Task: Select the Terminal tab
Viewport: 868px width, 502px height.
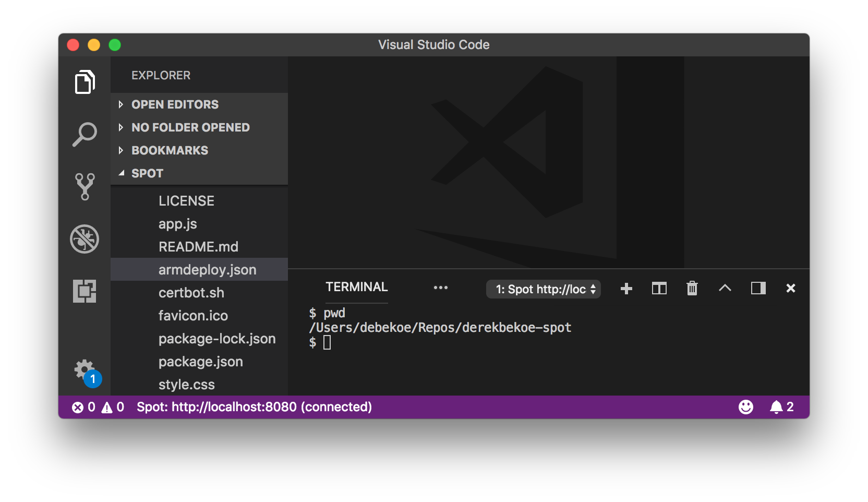Action: (357, 287)
